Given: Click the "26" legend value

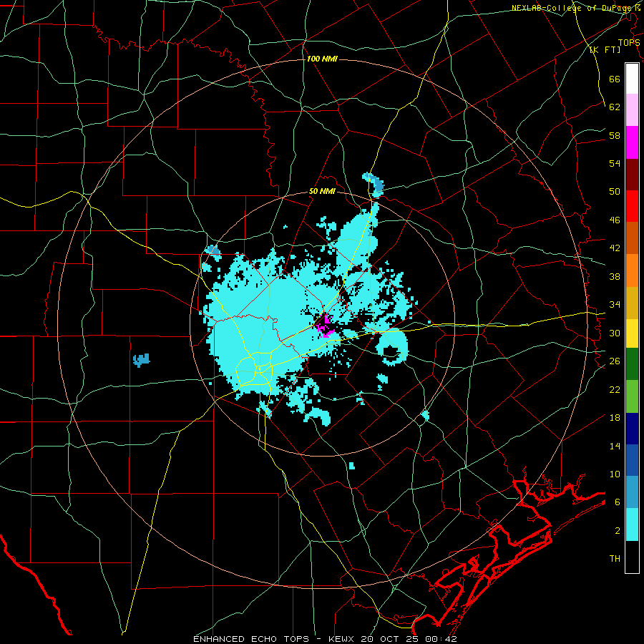Looking at the screenshot, I should (615, 361).
